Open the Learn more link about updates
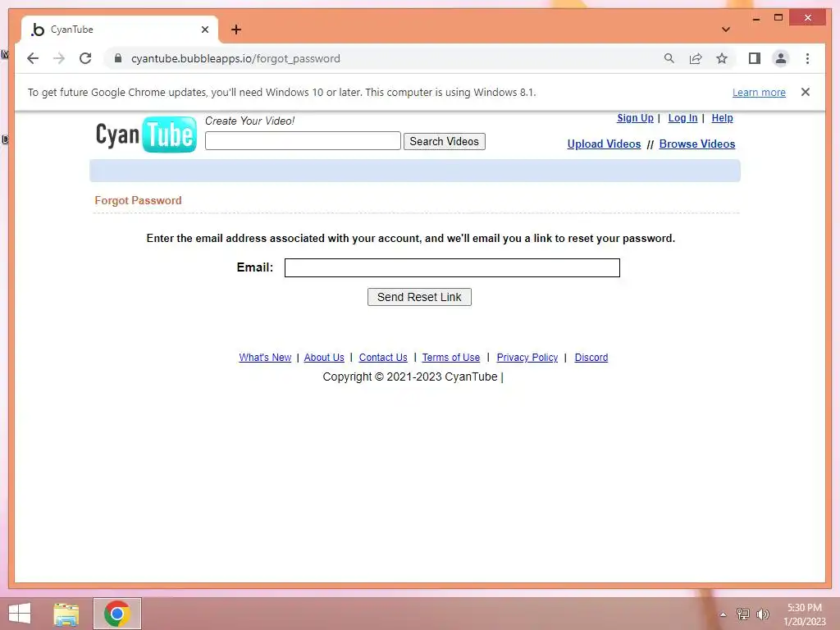The height and width of the screenshot is (630, 840). (759, 92)
